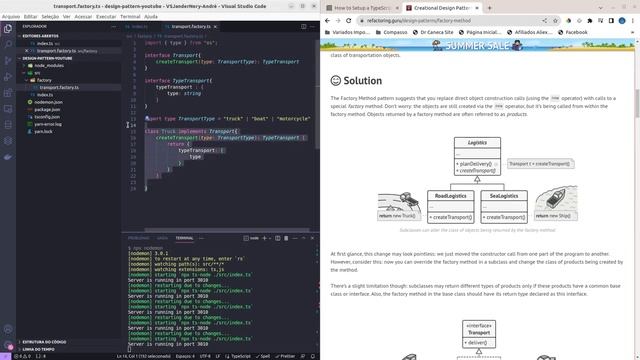The height and width of the screenshot is (360, 640).
Task: Open the Extensions view in activity bar
Action: click(8, 93)
